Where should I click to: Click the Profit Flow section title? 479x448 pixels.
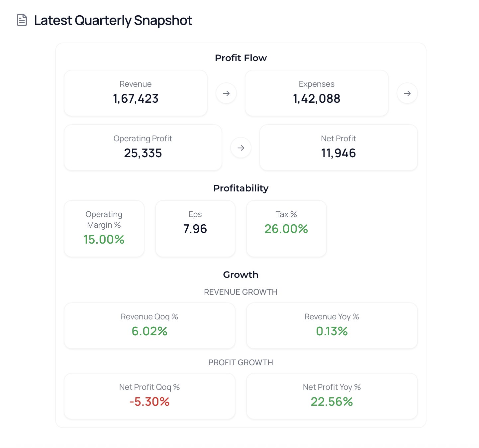coord(241,58)
